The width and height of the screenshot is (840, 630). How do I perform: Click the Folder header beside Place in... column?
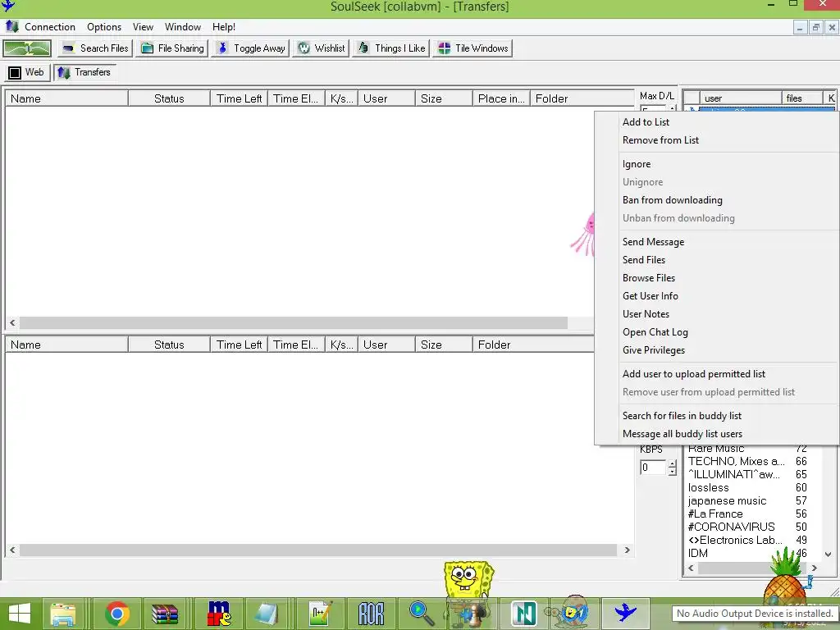click(x=582, y=98)
